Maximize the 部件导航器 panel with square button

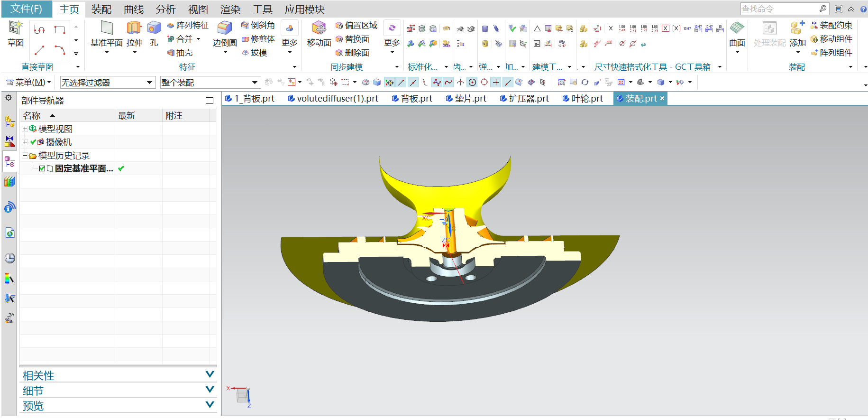[x=210, y=100]
